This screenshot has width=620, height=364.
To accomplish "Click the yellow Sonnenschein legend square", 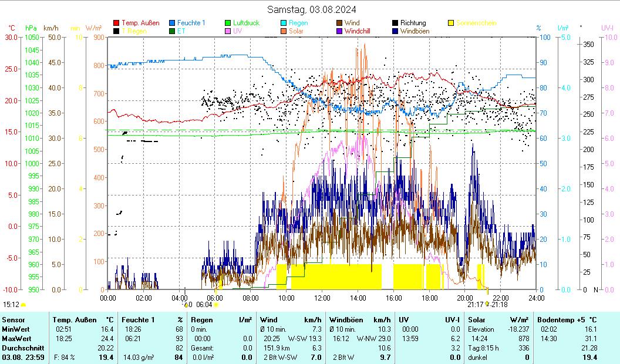I will click(x=451, y=23).
